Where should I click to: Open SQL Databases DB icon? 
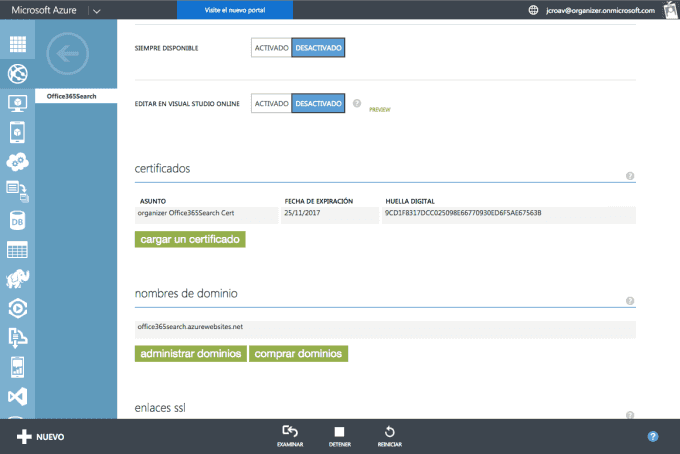[17, 220]
